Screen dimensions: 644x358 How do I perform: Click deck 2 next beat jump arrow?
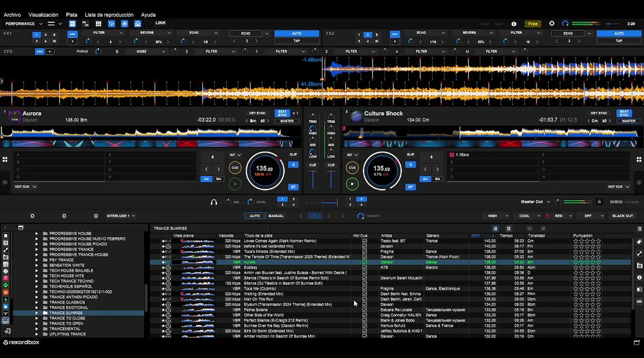pyautogui.click(x=437, y=170)
